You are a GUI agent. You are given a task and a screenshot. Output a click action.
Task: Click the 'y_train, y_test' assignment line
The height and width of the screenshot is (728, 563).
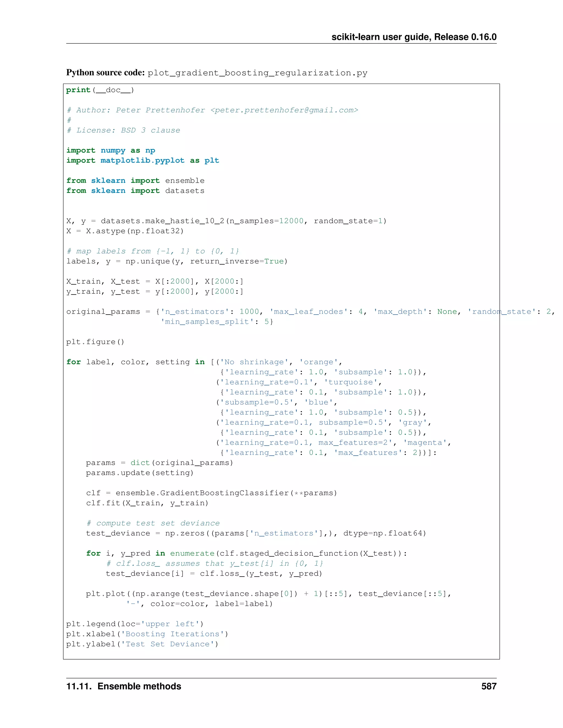(155, 292)
